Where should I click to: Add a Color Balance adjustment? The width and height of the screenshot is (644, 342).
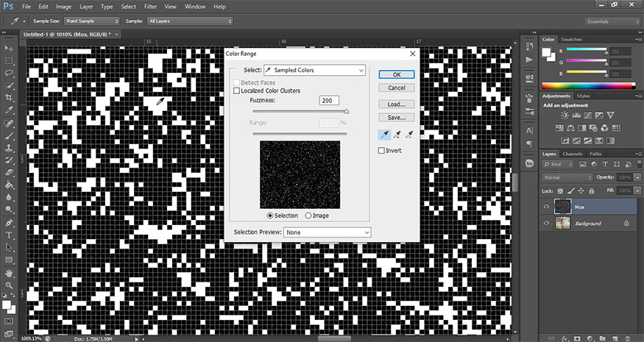[570, 128]
